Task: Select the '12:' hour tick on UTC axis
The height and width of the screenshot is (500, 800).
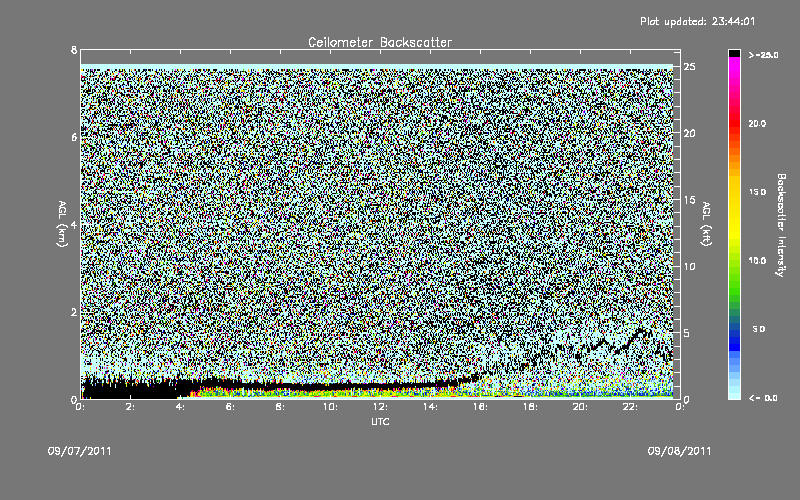Action: click(x=380, y=407)
